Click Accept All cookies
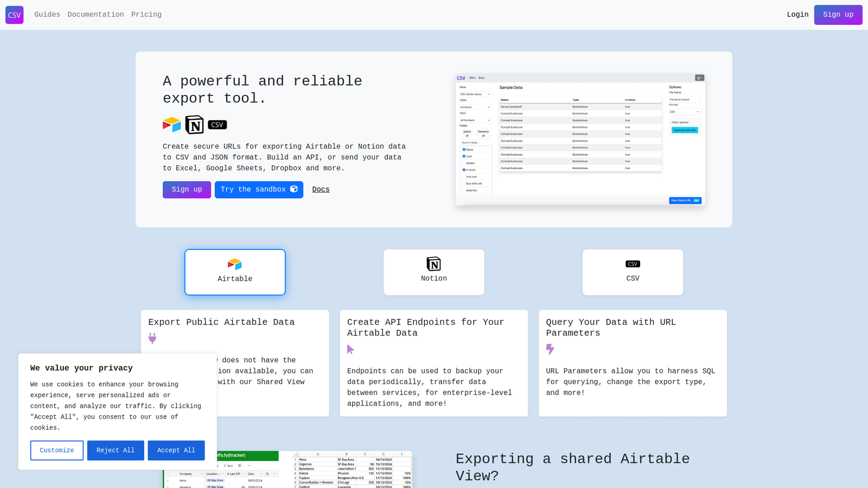The height and width of the screenshot is (488, 868). click(176, 451)
